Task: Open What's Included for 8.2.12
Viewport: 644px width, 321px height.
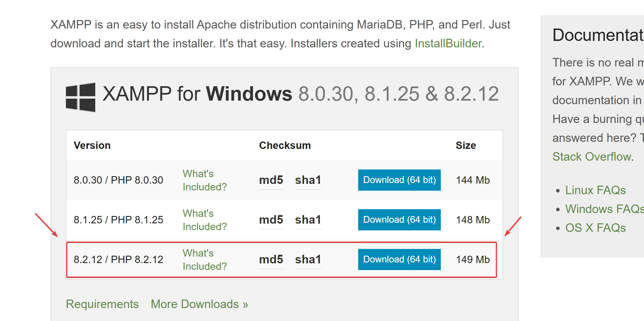Action: coord(204,260)
